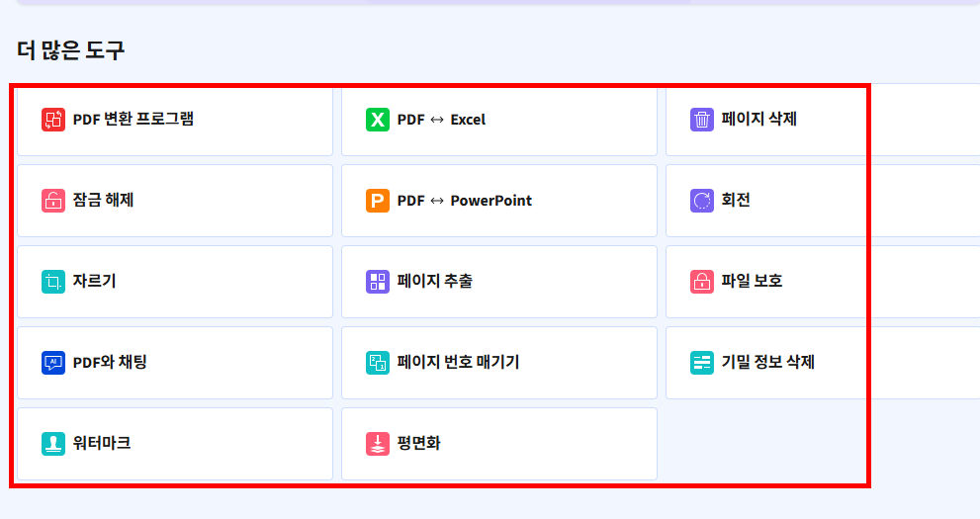Click the 파일 보호 locked padlock icon

pos(702,282)
